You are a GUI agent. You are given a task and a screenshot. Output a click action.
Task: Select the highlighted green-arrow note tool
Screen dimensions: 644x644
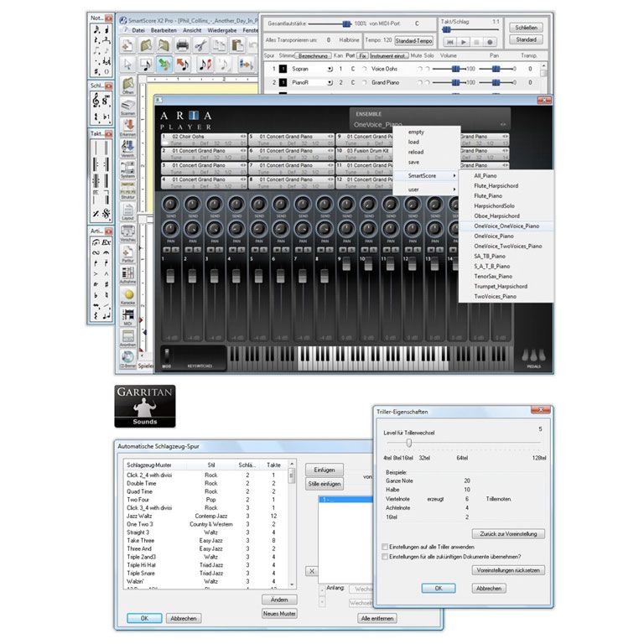click(164, 64)
